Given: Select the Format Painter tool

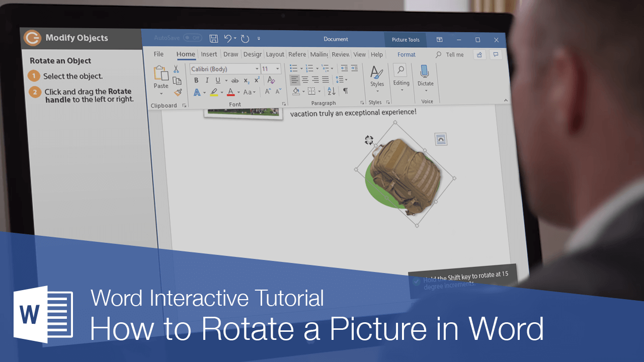Looking at the screenshot, I should tap(178, 92).
